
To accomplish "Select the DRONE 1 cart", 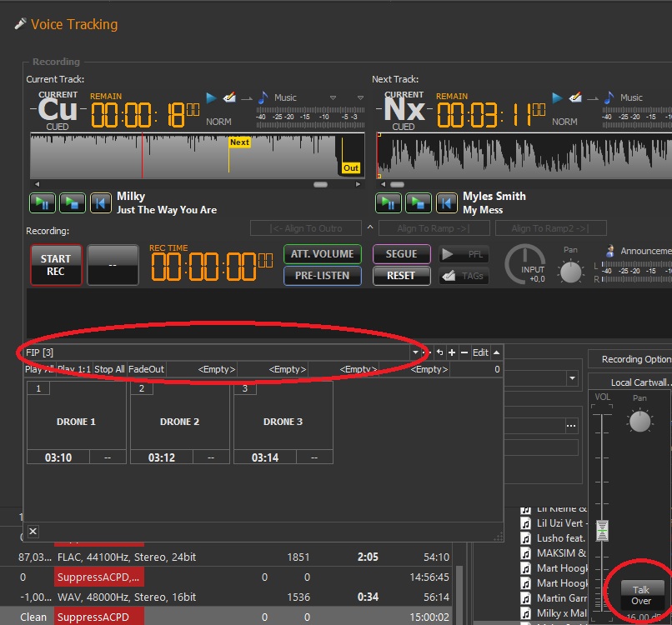I will pos(76,422).
